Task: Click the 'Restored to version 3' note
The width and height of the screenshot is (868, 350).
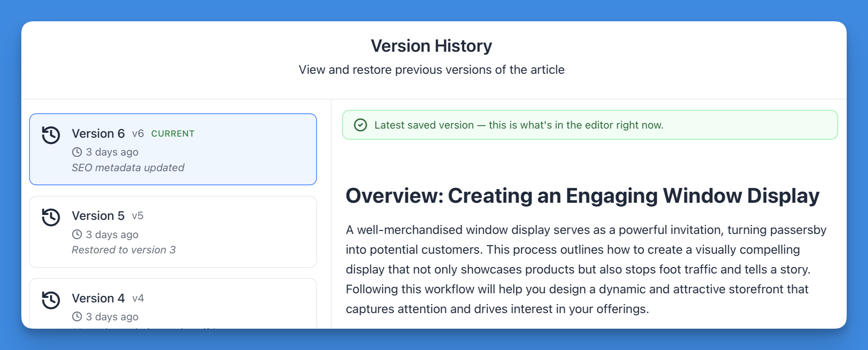Action: [124, 250]
